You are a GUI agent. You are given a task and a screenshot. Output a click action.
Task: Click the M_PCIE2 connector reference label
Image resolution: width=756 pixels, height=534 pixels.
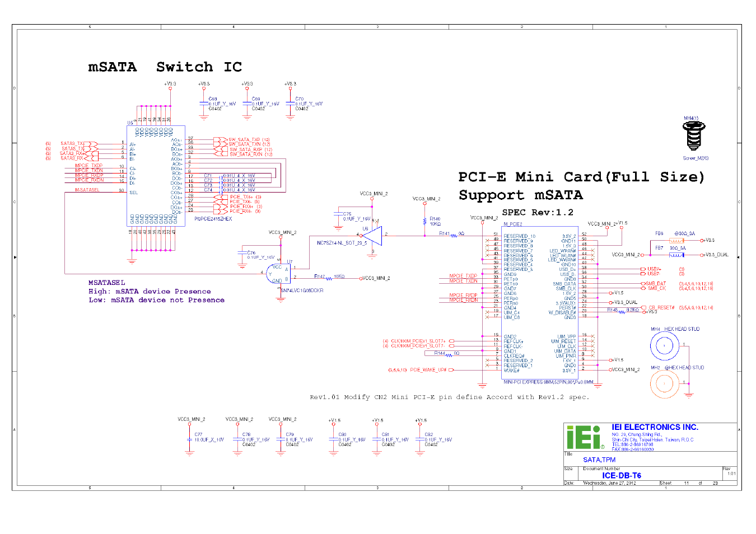513,224
